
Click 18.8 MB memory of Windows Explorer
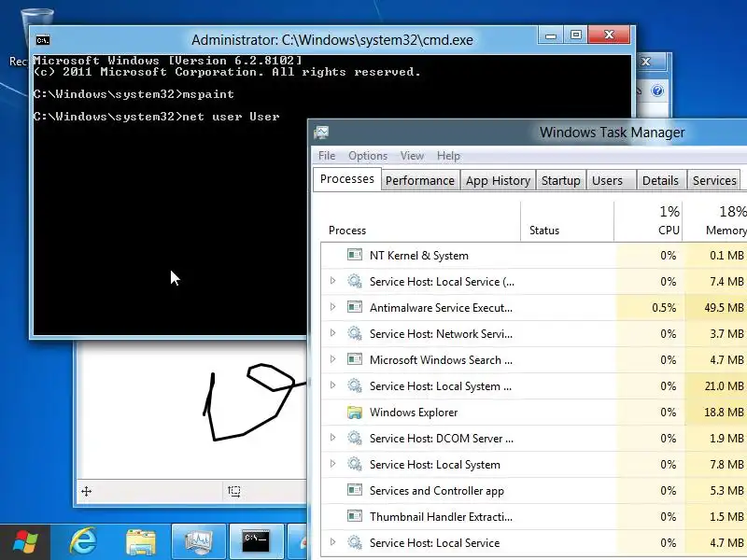pos(724,413)
